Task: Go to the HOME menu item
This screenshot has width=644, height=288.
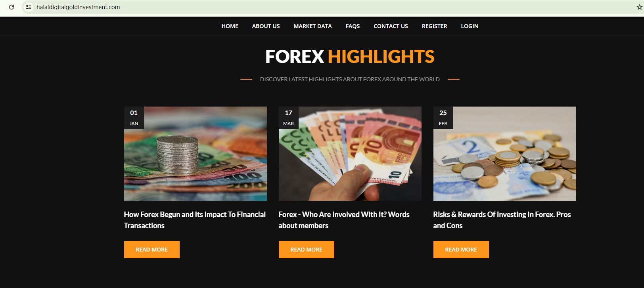Action: pyautogui.click(x=230, y=26)
